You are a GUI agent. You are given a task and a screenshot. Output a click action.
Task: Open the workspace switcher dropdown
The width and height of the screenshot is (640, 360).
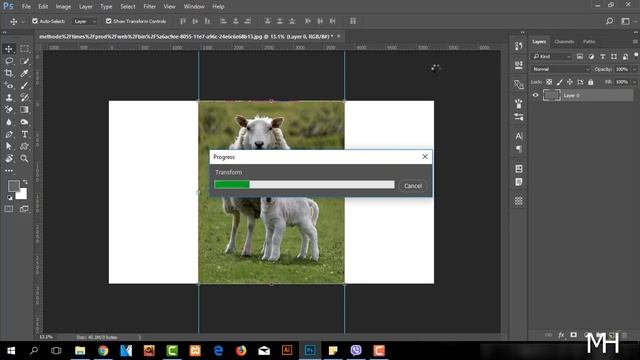pos(627,21)
